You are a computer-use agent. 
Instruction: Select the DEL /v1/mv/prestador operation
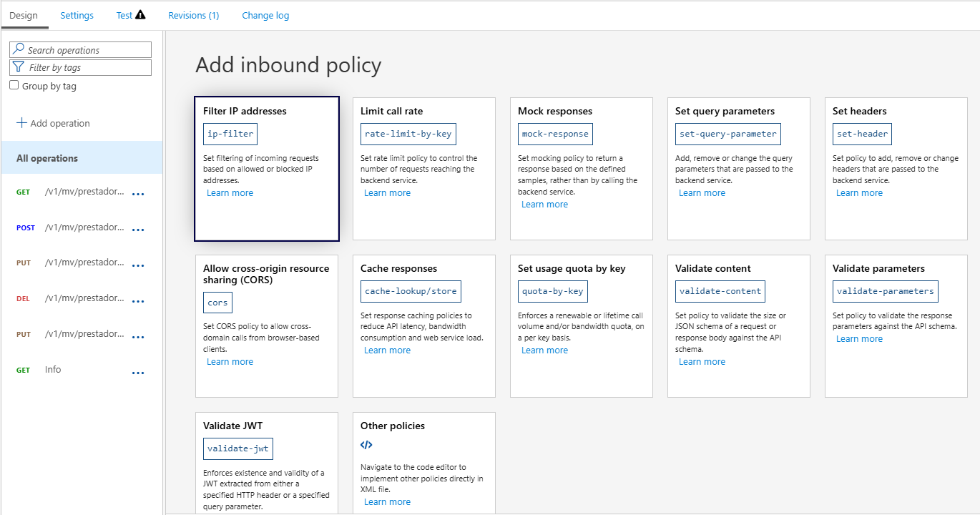[82, 298]
